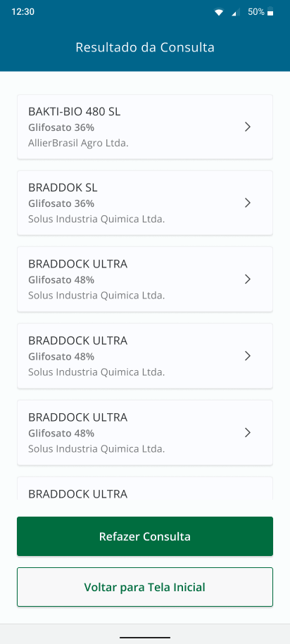
Task: Open the BRADDOK SL product title
Action: point(63,188)
